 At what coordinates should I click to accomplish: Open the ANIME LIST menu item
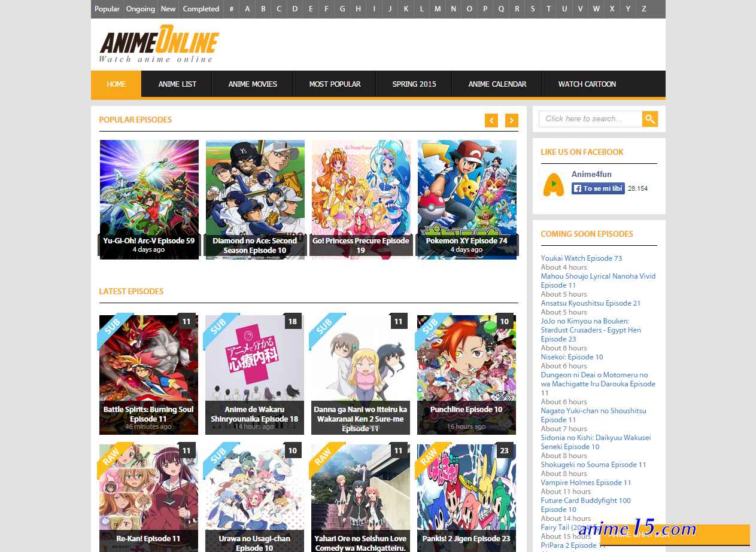coord(177,84)
